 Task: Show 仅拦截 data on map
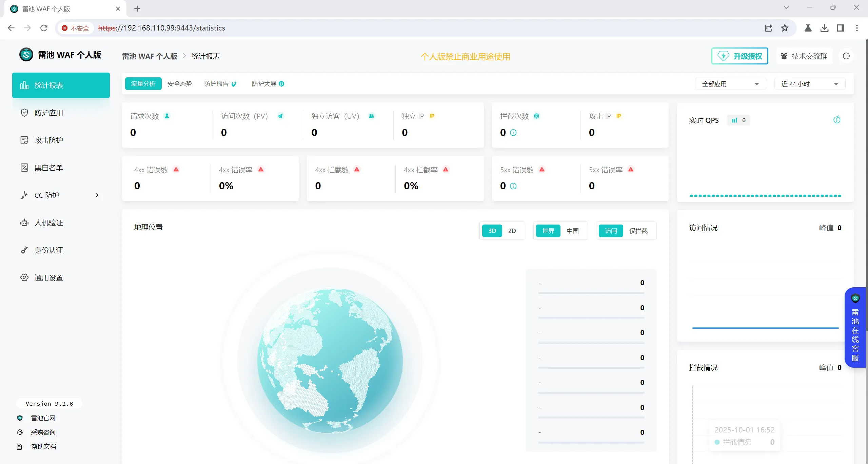tap(638, 231)
